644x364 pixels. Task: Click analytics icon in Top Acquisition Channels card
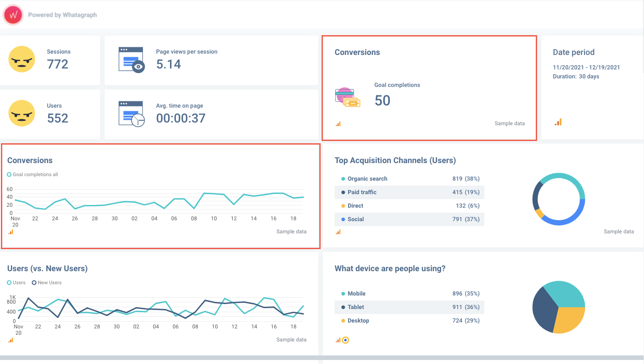[x=338, y=232]
